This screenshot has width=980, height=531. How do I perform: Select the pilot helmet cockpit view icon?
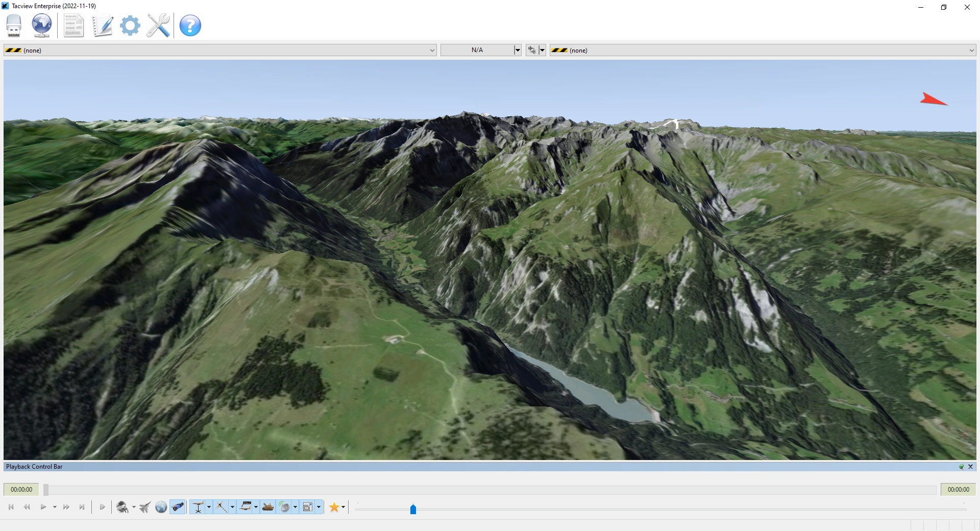[122, 507]
